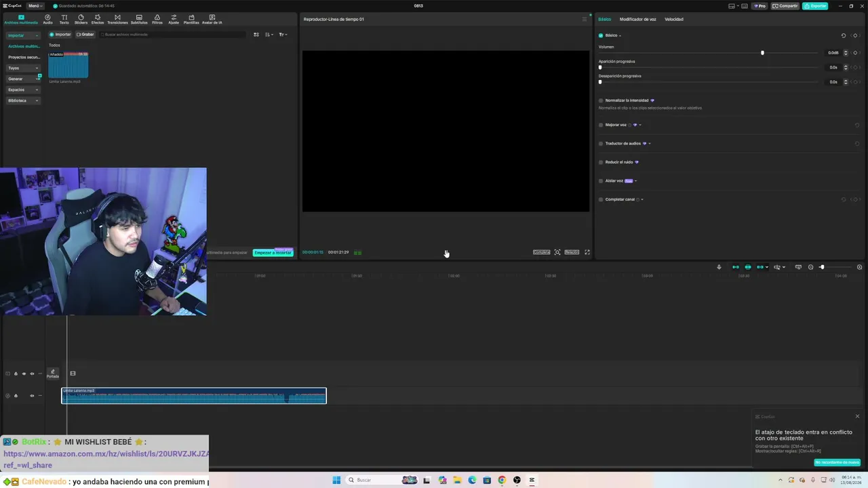Switch to the Velocidad tab

[x=674, y=19]
